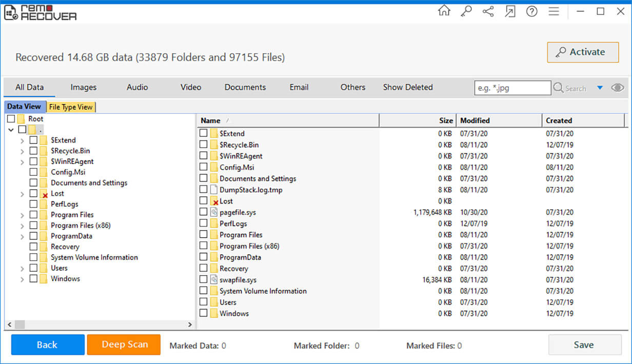Expand the Windows tree node
632x364 pixels.
coord(22,279)
